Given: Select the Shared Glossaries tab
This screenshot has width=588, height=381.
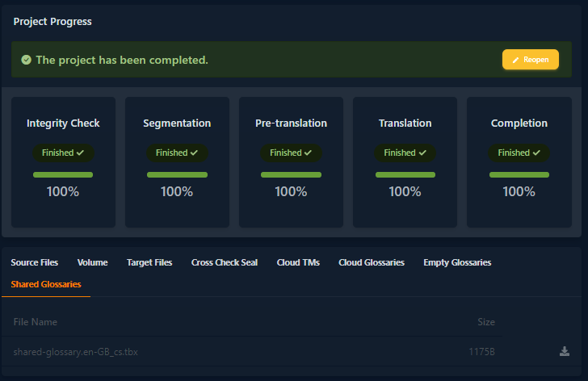Looking at the screenshot, I should (x=46, y=284).
